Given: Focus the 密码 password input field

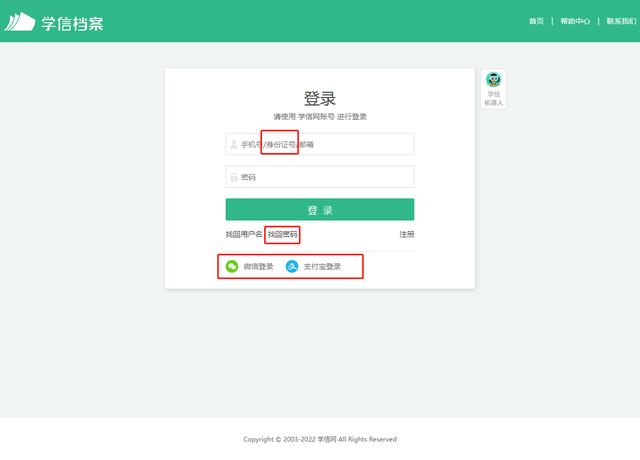Looking at the screenshot, I should 320,177.
